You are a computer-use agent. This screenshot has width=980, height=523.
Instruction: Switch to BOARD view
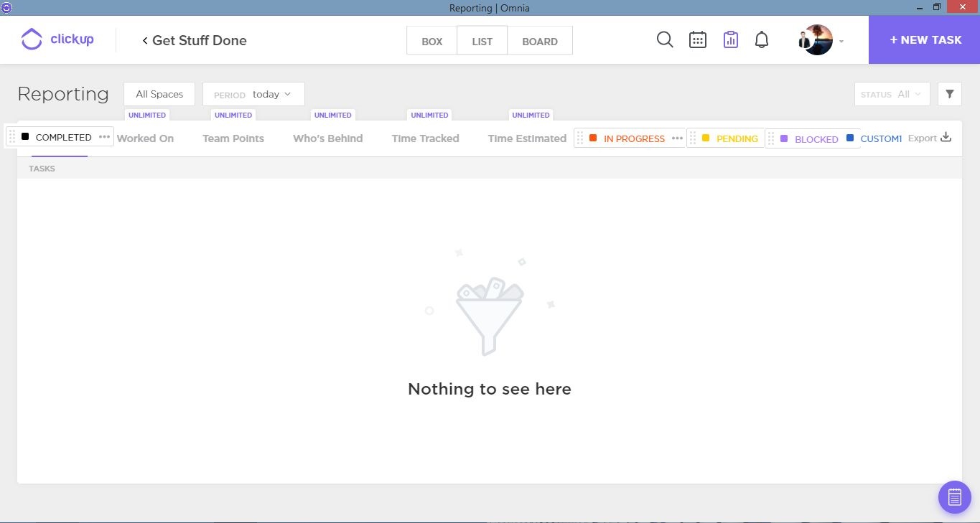point(540,41)
